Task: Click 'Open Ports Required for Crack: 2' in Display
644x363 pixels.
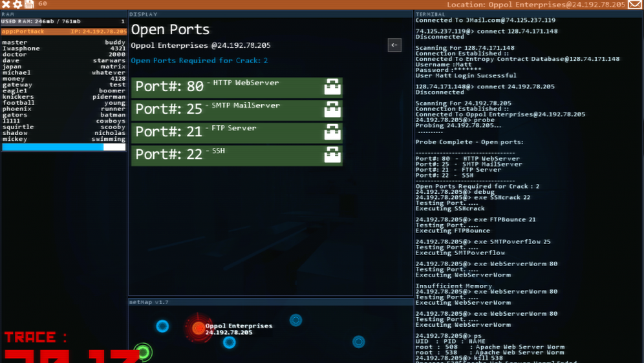Action: pyautogui.click(x=199, y=61)
